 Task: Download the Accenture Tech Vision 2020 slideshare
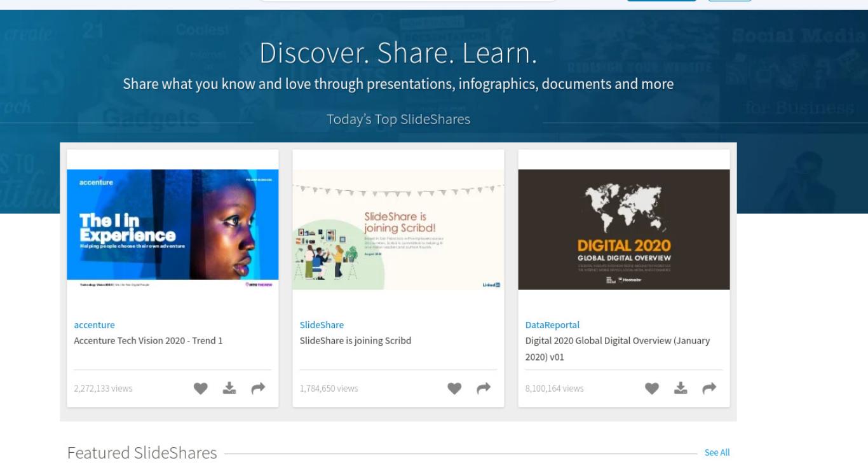pos(229,388)
